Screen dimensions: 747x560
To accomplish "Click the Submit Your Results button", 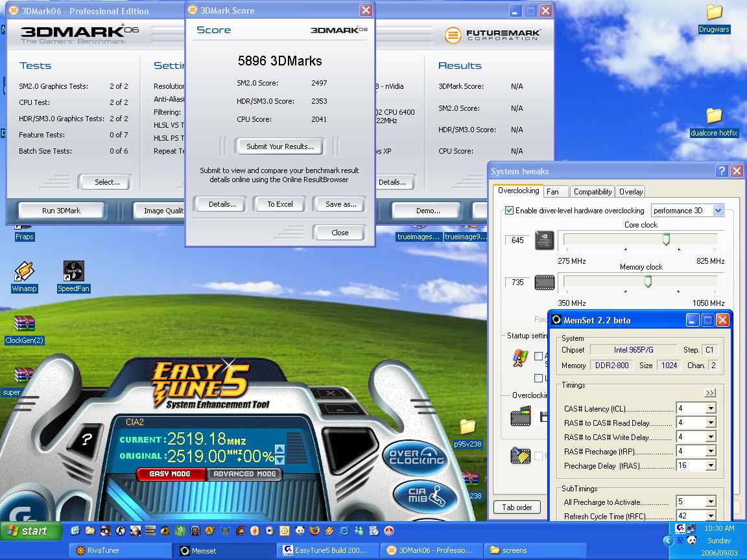I will click(x=279, y=146).
